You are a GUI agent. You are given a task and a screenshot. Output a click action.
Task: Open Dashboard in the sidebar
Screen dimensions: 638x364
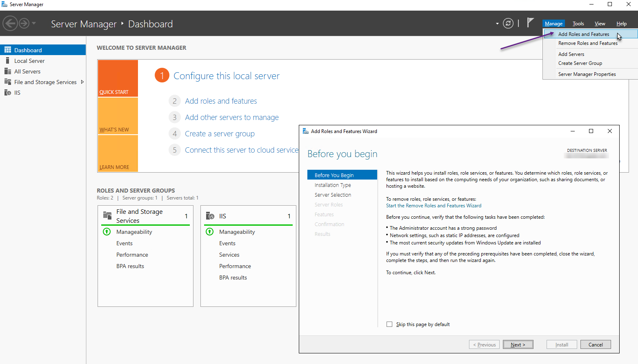(43, 50)
